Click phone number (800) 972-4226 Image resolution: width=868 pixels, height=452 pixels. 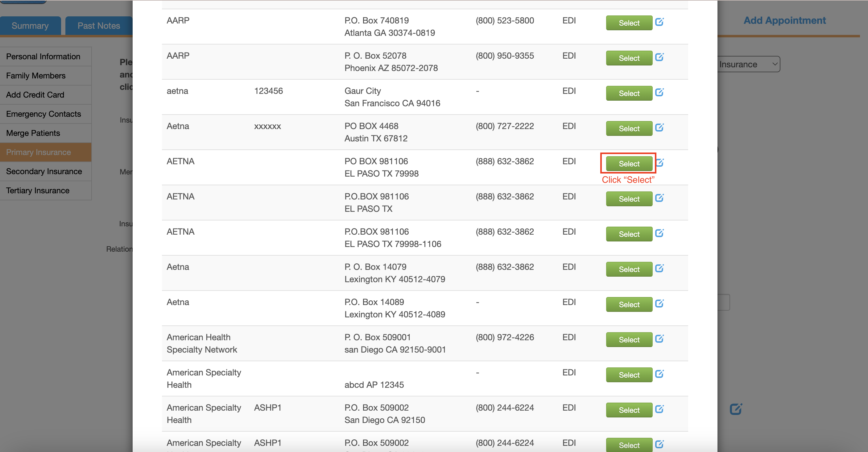click(x=504, y=337)
